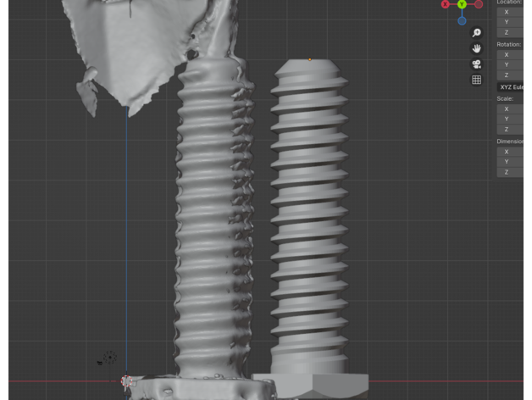Toggle the camera view icon
This screenshot has height=400, width=532.
pos(477,64)
